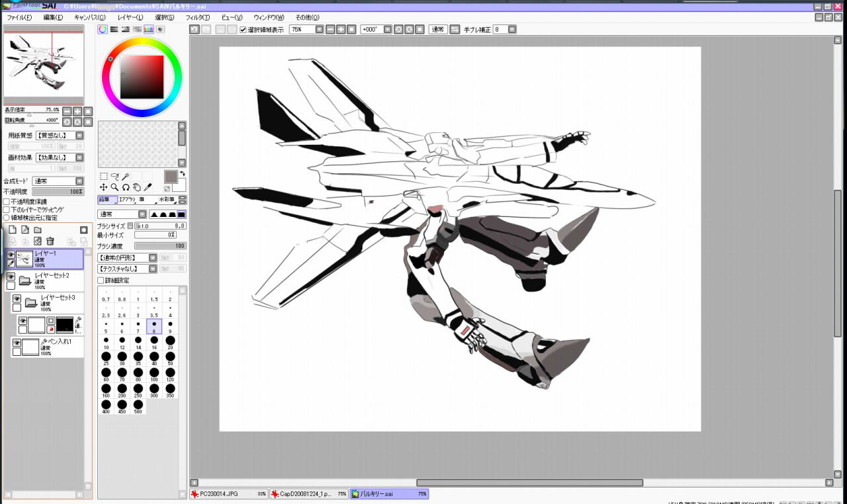Select the eyedropper tool

[x=148, y=188]
